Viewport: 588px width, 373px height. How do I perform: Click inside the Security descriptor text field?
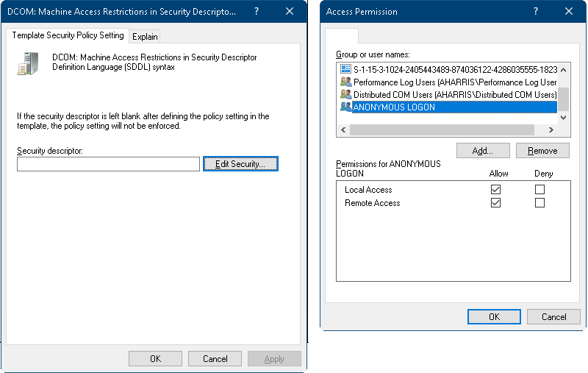108,164
